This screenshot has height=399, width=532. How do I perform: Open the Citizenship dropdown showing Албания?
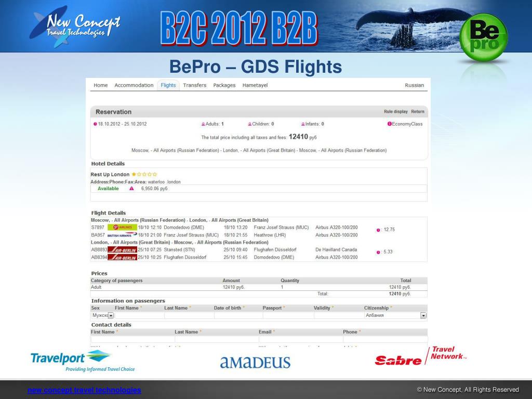(x=395, y=315)
